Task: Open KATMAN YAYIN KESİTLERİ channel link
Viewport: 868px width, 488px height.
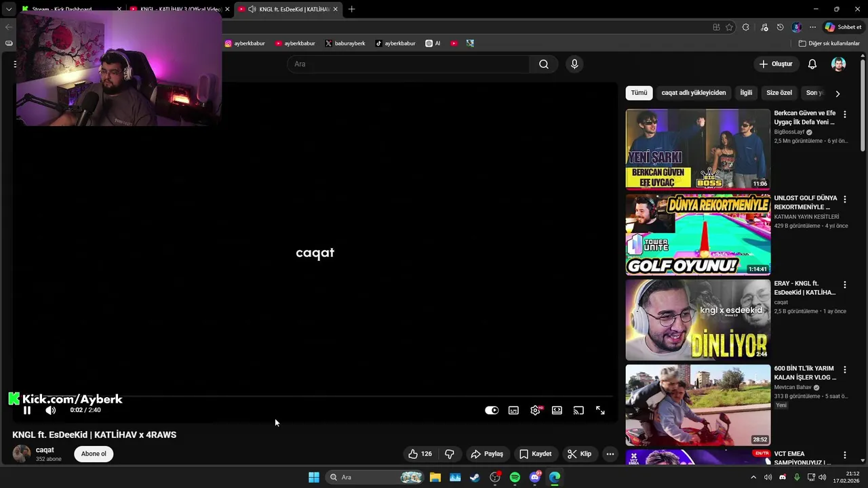Action: coord(806,217)
